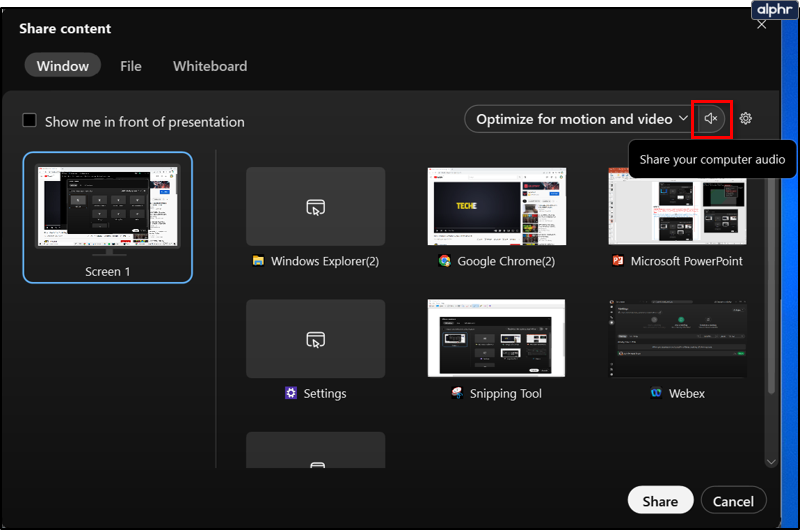Click the Webex label text
This screenshot has height=530, width=800.
[x=687, y=393]
